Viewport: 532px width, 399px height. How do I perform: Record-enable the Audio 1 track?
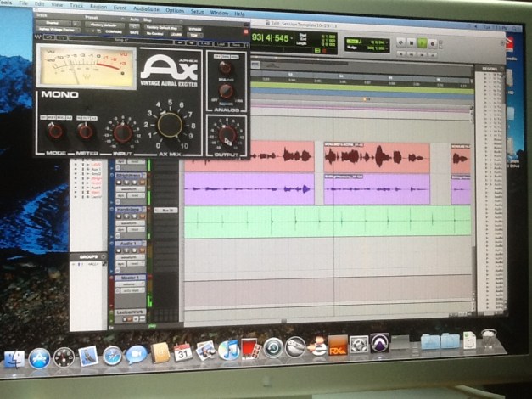pos(119,250)
